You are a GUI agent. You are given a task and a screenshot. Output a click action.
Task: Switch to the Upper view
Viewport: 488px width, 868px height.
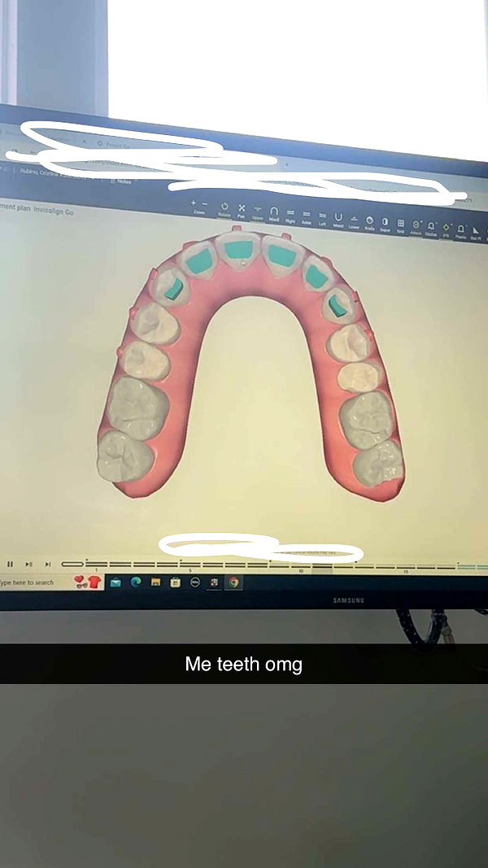pyautogui.click(x=258, y=212)
